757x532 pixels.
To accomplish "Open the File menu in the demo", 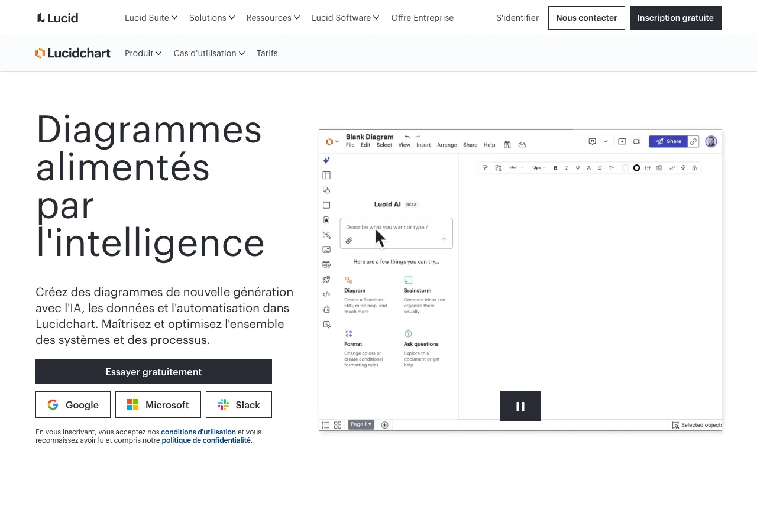I will (x=350, y=145).
